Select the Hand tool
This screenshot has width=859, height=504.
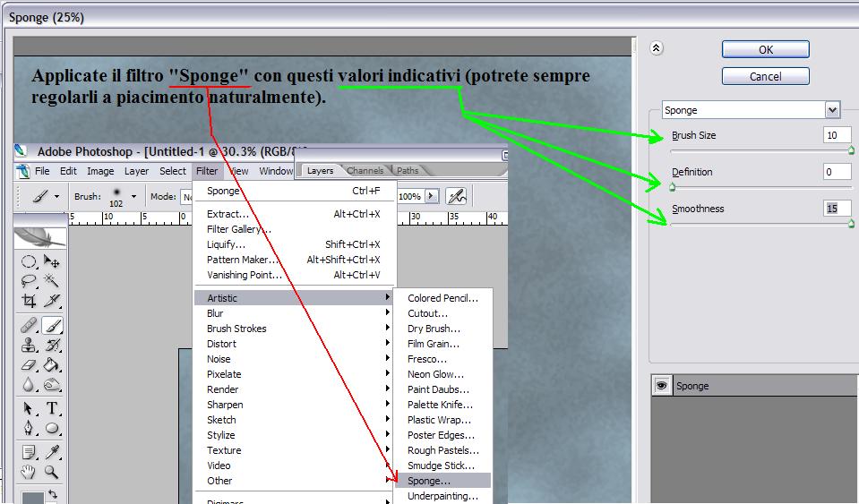29,471
